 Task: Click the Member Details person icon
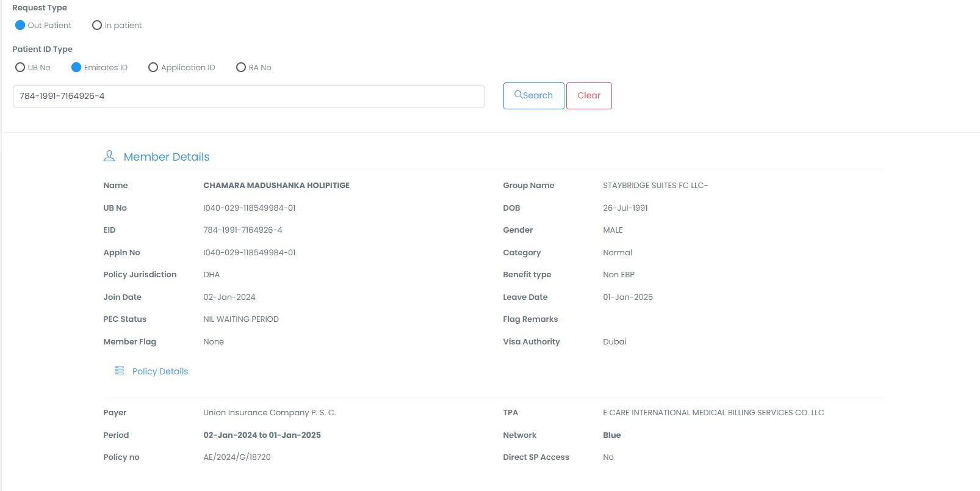point(109,156)
